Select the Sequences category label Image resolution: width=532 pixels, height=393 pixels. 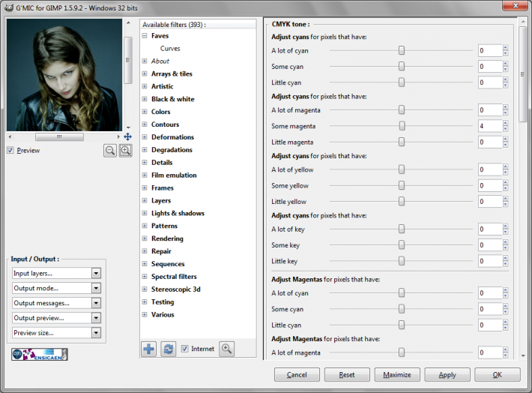(168, 264)
